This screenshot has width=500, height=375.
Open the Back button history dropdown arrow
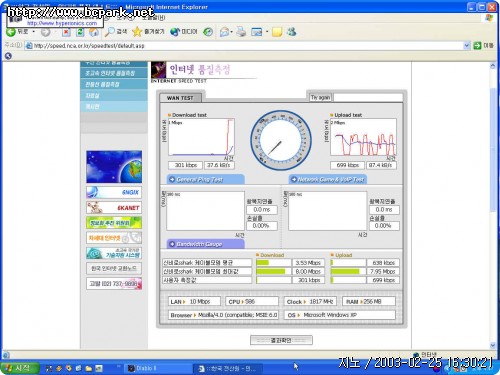[34, 32]
